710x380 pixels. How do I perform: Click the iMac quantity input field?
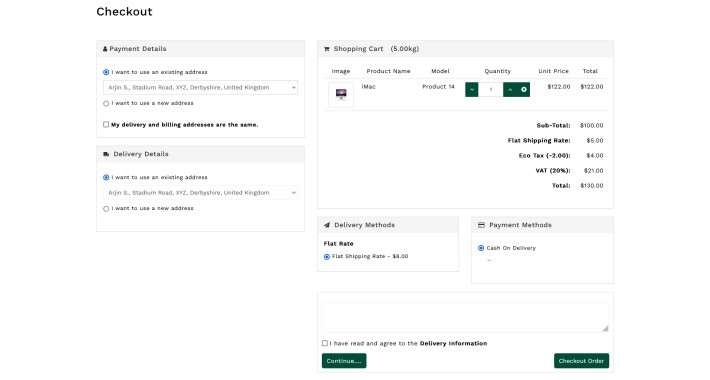[x=491, y=89]
